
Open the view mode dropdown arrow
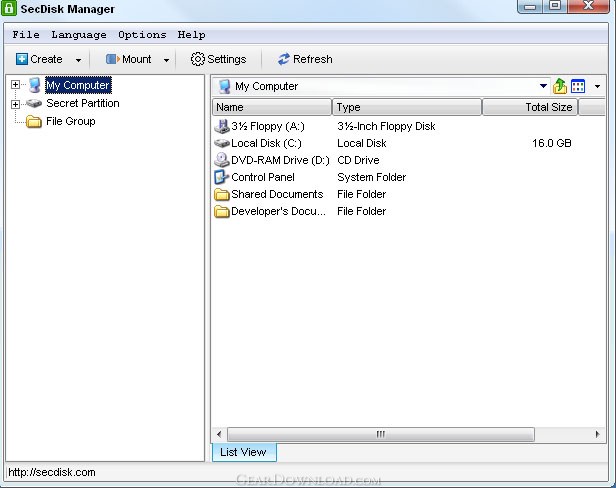point(597,86)
